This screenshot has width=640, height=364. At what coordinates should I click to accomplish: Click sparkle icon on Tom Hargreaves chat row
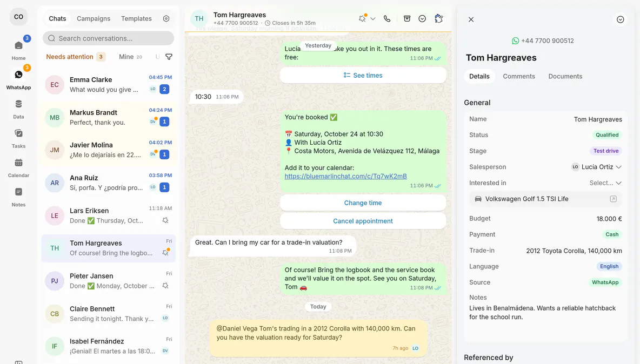tap(166, 252)
